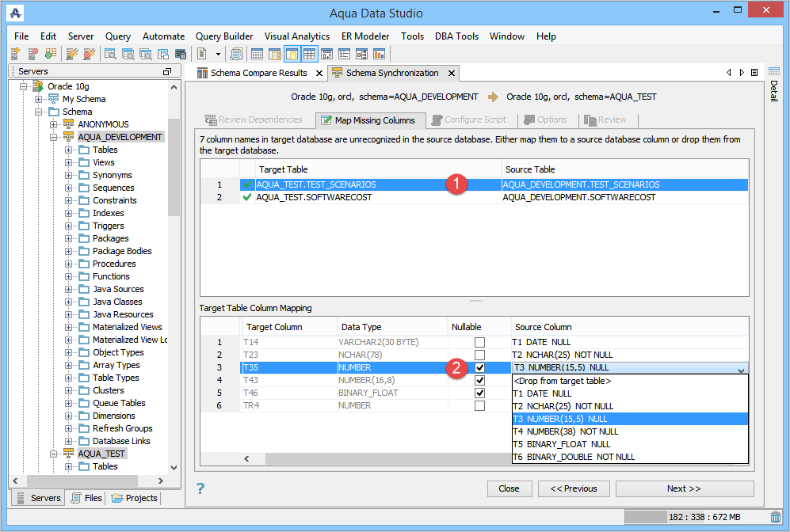The width and height of the screenshot is (790, 532).
Task: Toggle the Nullable checkbox for T46
Action: click(x=479, y=393)
